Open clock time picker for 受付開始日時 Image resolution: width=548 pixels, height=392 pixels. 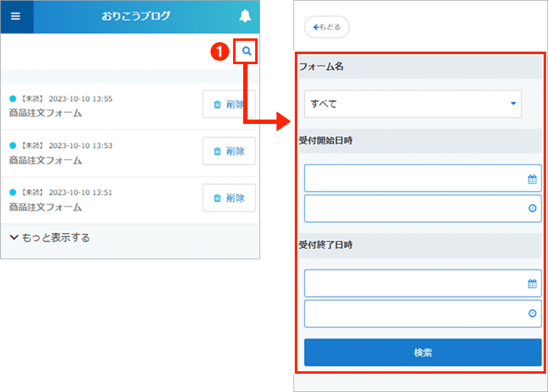pyautogui.click(x=532, y=208)
